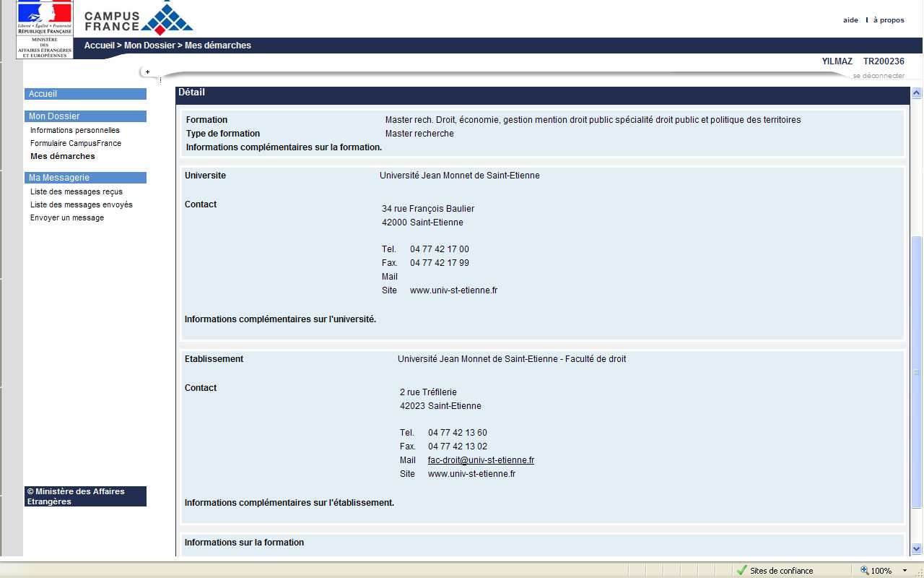Viewport: 924px width, 578px height.
Task: Click the fac-droit@univ-st-etienne.fr mail link
Action: 481,460
